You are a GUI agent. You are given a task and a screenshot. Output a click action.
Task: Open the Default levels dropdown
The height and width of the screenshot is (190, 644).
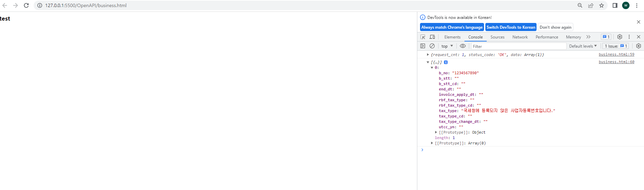point(583,46)
